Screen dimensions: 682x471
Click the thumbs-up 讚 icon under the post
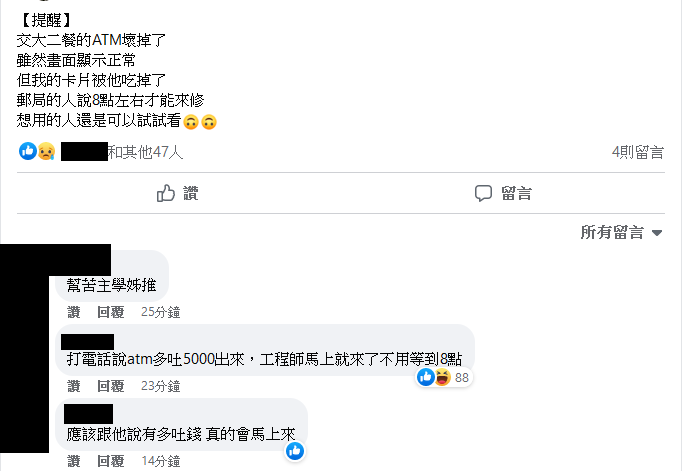coord(166,193)
